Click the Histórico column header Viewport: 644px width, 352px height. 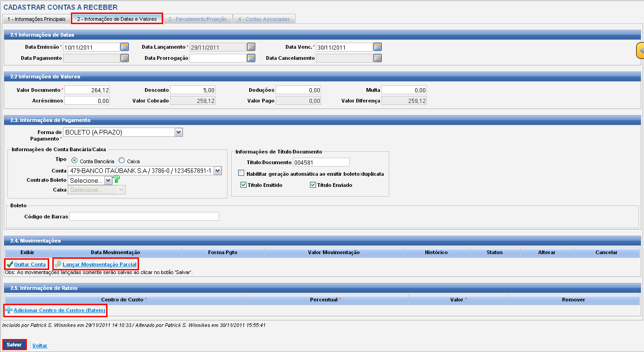pos(436,252)
